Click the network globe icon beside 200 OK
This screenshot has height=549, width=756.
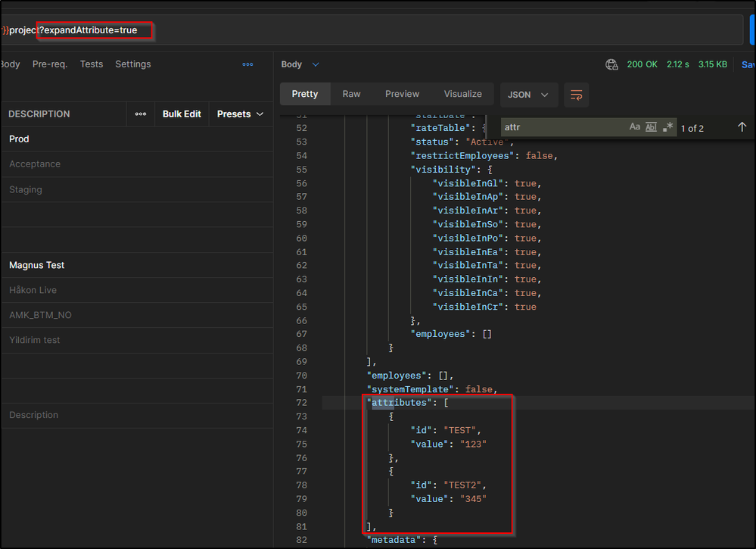pos(611,64)
